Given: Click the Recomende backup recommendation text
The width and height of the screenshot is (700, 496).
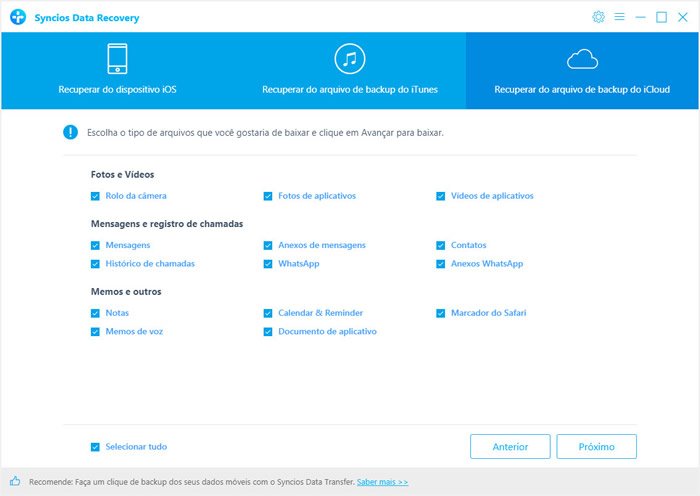Looking at the screenshot, I should pyautogui.click(x=192, y=482).
